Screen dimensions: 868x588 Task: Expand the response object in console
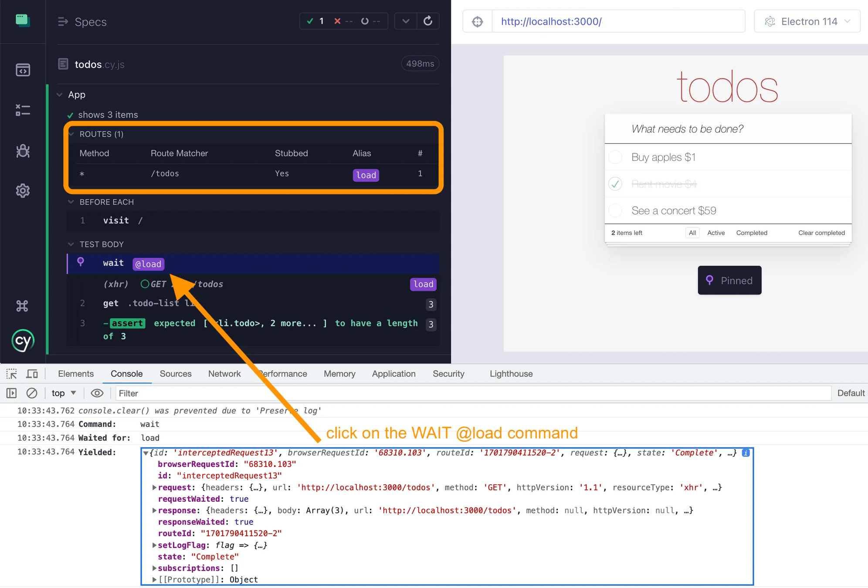[x=154, y=510]
